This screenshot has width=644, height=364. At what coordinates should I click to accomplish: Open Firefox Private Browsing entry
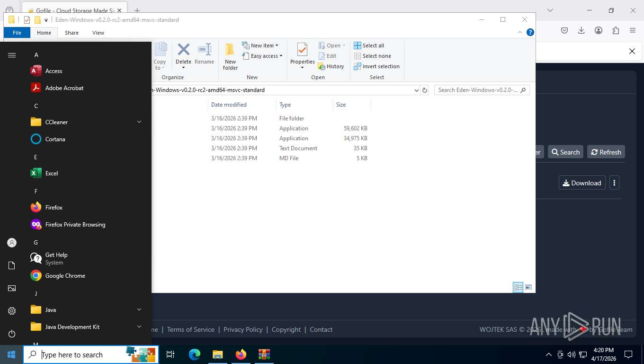pyautogui.click(x=85, y=225)
